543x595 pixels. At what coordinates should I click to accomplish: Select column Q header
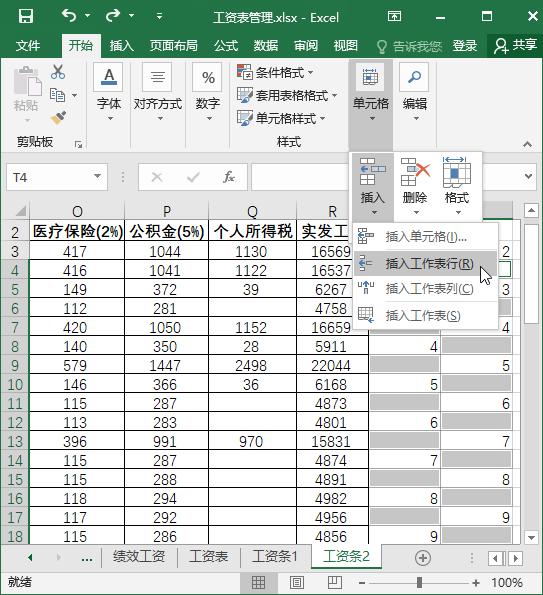point(252,211)
